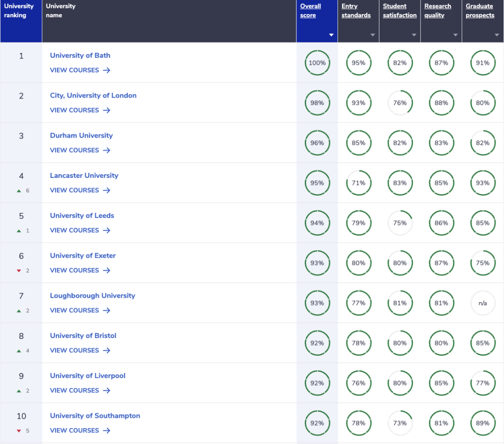Click Lancaster graduate prospects 93% progress ring

click(x=483, y=183)
